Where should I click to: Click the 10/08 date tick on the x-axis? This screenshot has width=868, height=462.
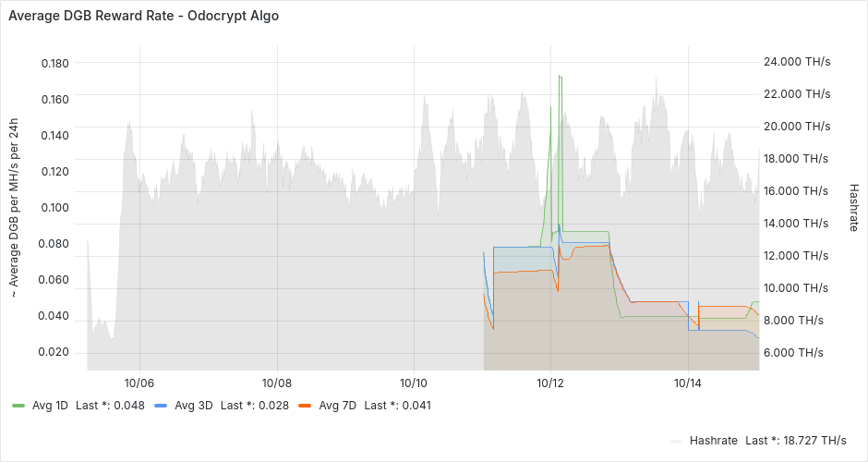[x=276, y=382]
